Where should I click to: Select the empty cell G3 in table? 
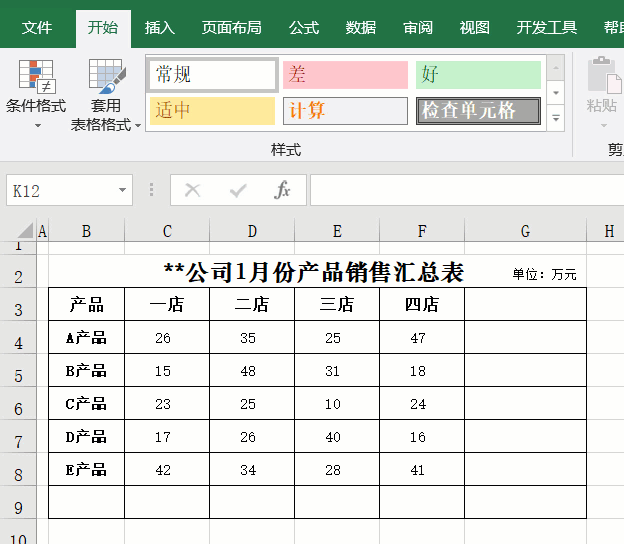[525, 304]
